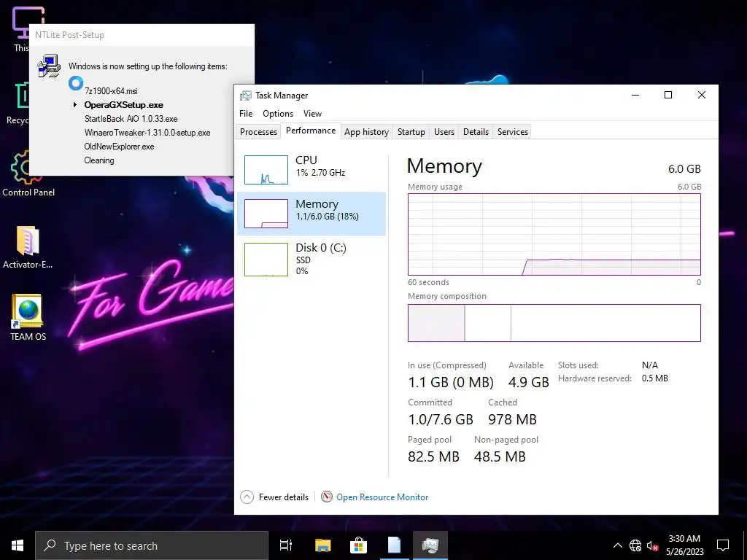Open the Windows Start menu
The image size is (747, 560).
18,545
